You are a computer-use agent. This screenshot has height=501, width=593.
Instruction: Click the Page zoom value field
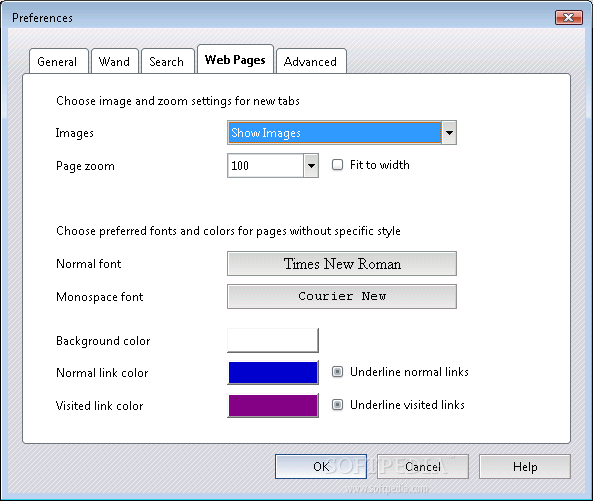tap(265, 166)
